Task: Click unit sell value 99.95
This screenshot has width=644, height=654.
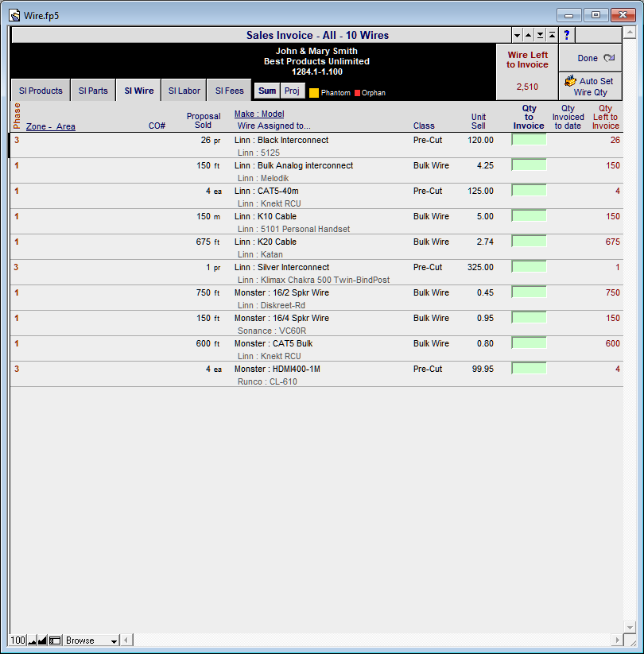Action: pos(483,370)
